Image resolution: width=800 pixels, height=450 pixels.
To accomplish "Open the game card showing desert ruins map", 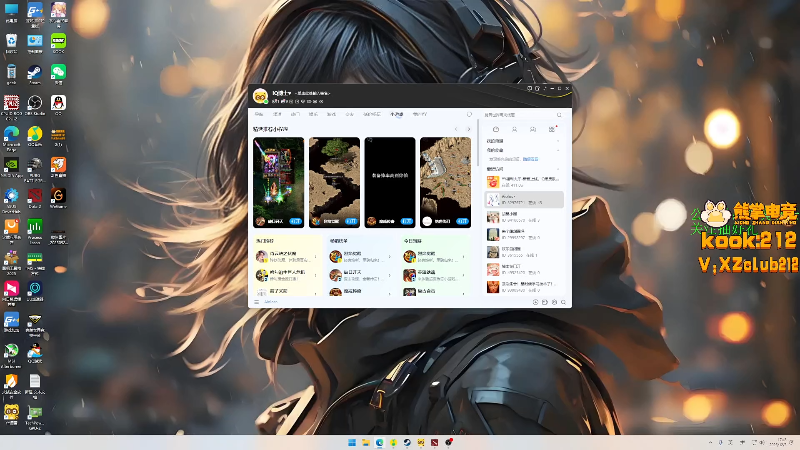I will [445, 182].
